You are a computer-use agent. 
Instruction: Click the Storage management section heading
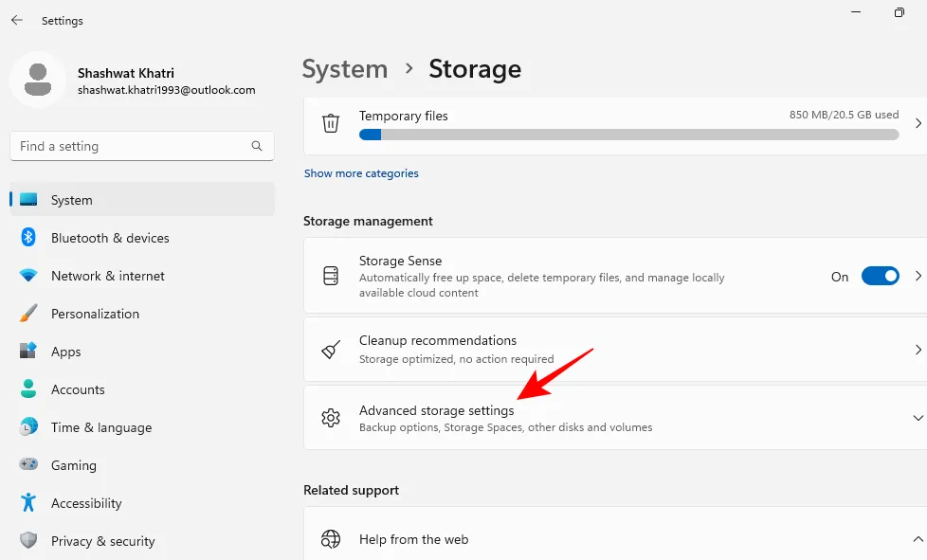coord(368,221)
